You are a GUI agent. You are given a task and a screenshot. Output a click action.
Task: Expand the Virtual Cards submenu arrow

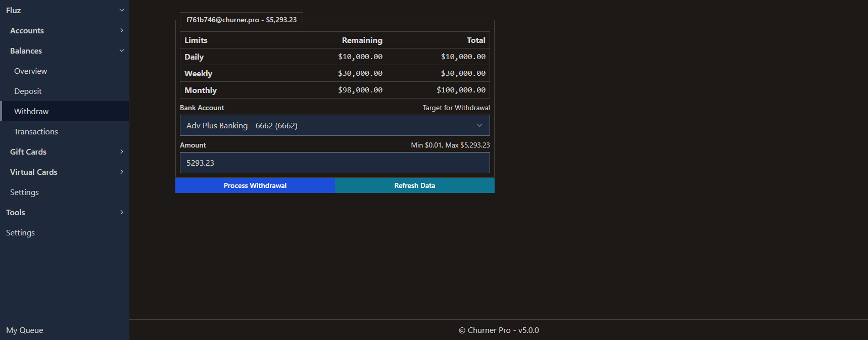(x=121, y=172)
